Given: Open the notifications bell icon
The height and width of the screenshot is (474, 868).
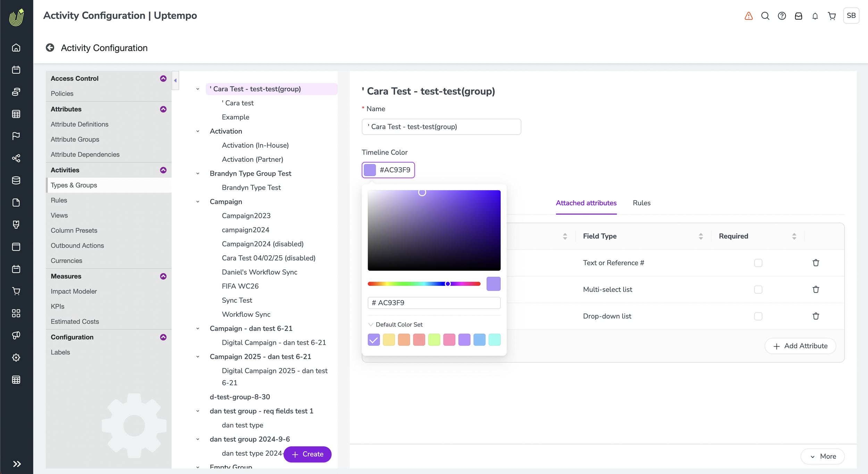Looking at the screenshot, I should 815,16.
